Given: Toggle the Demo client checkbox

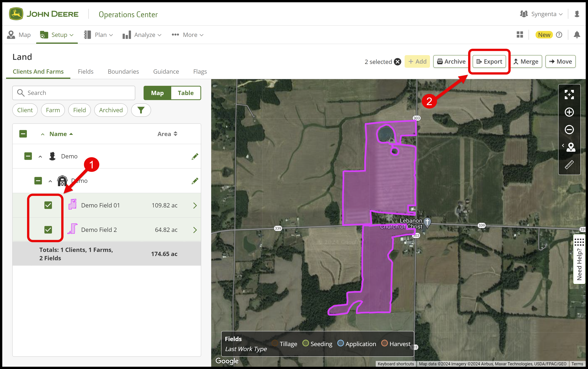Looking at the screenshot, I should (28, 156).
